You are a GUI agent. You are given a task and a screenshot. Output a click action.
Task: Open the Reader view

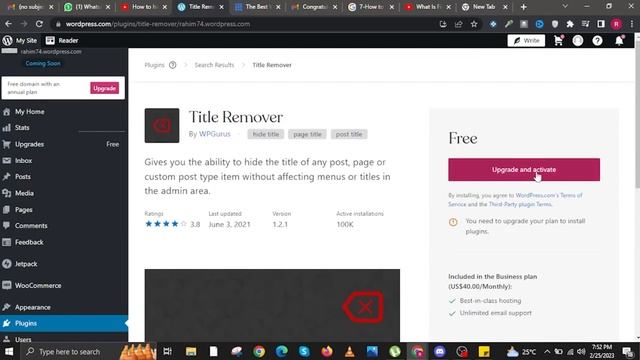(62, 40)
